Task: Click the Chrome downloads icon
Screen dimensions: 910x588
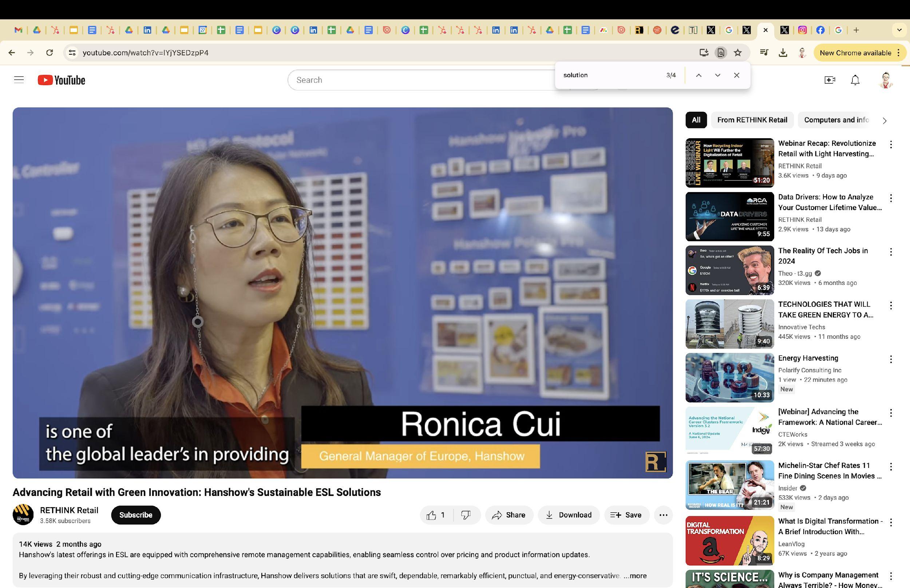Action: [x=783, y=53]
